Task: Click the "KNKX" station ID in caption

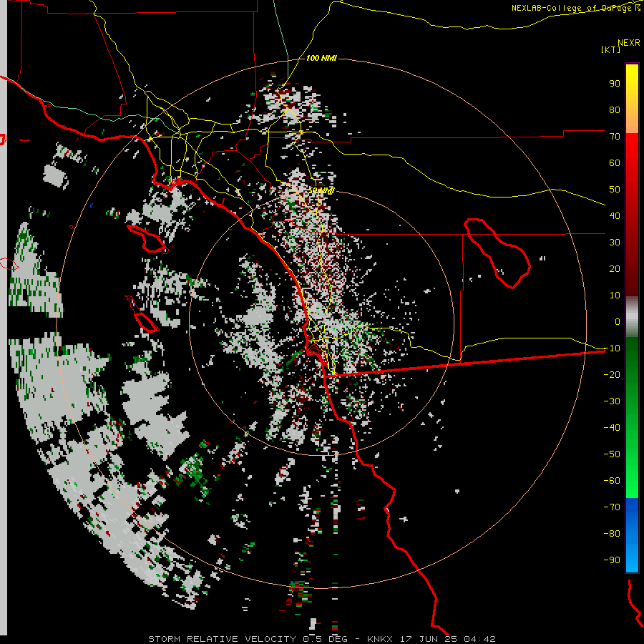Action: [x=380, y=639]
